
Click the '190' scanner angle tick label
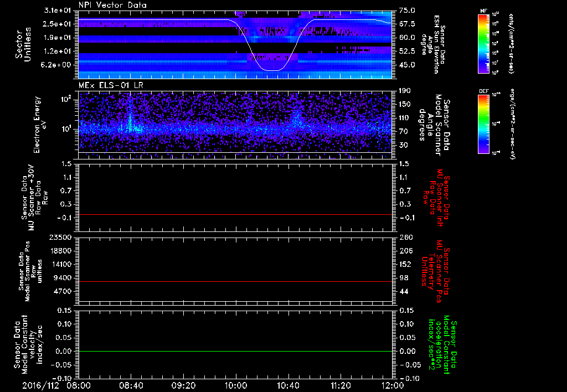coord(405,91)
